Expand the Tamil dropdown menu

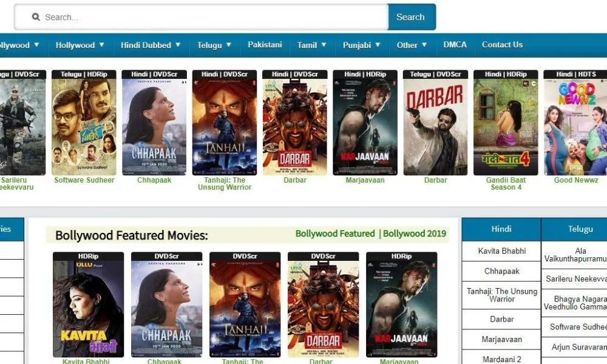click(311, 45)
